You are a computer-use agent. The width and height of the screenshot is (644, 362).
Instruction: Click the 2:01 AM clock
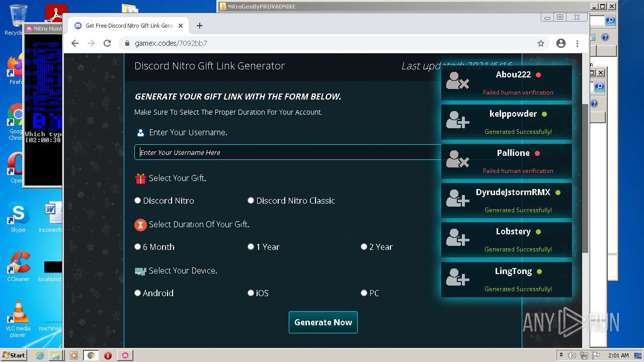[618, 355]
